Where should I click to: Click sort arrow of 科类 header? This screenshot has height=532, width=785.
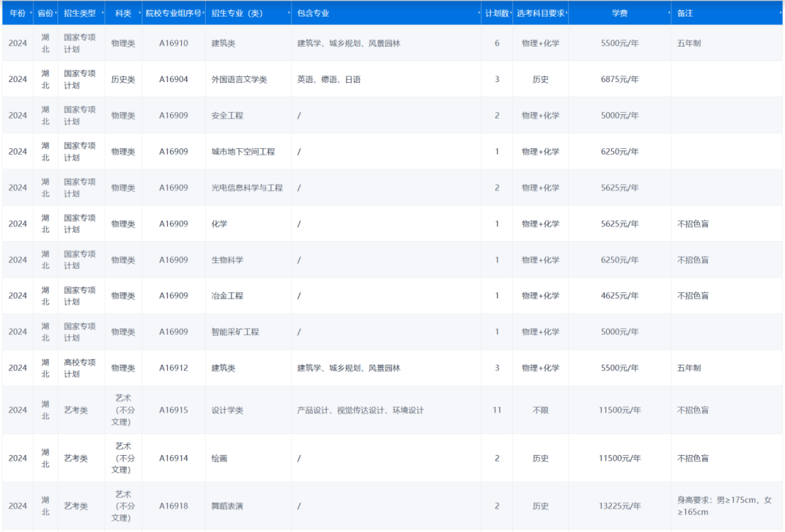tap(140, 13)
